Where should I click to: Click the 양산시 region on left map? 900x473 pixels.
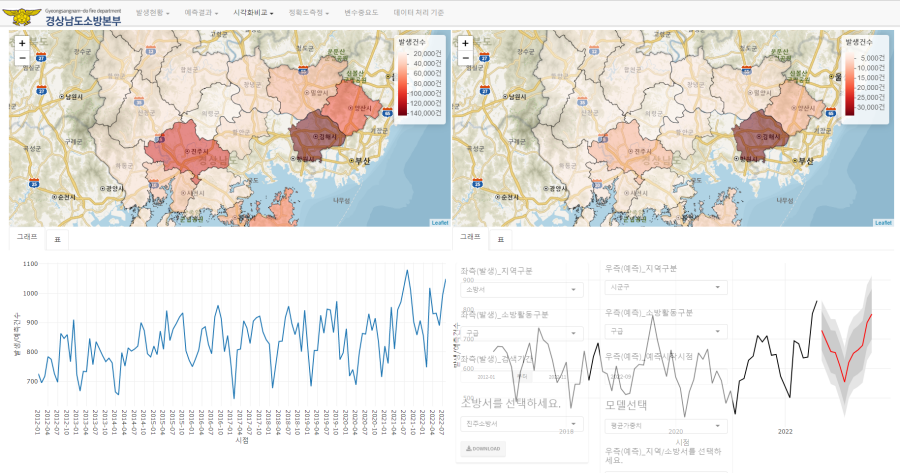tap(354, 106)
